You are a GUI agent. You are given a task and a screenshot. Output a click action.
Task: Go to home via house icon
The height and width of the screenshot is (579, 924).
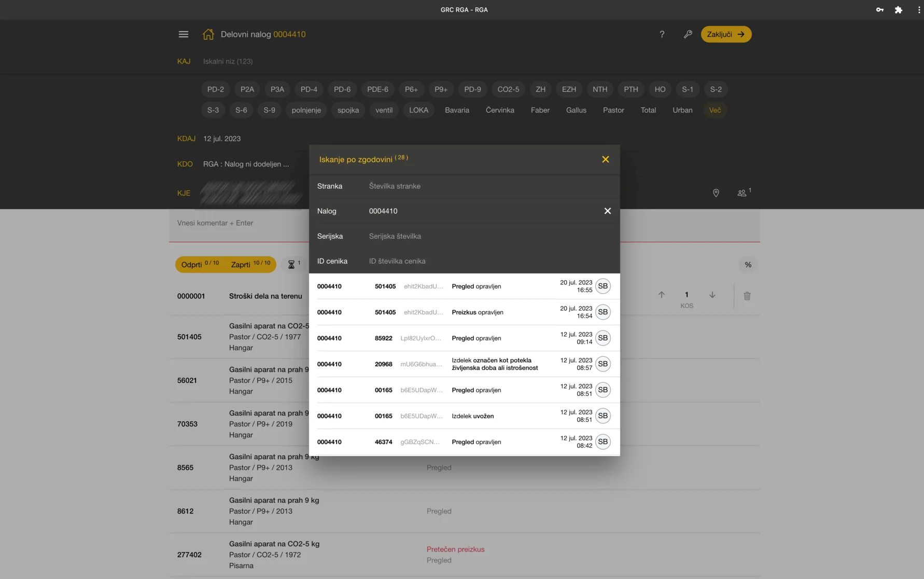click(x=208, y=34)
